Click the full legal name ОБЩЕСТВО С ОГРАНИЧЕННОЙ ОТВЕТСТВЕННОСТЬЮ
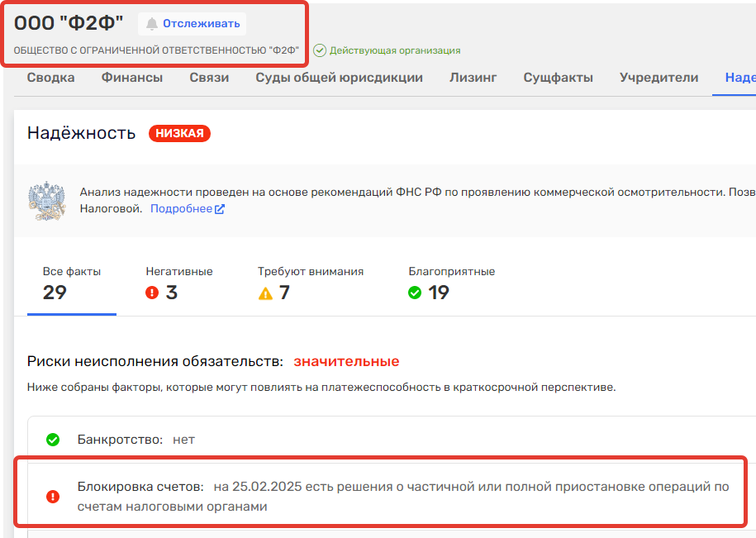Image resolution: width=756 pixels, height=538 pixels. [156, 50]
